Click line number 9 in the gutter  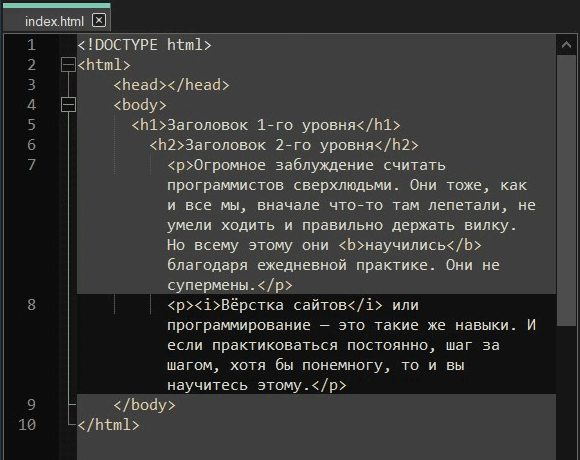(31, 405)
